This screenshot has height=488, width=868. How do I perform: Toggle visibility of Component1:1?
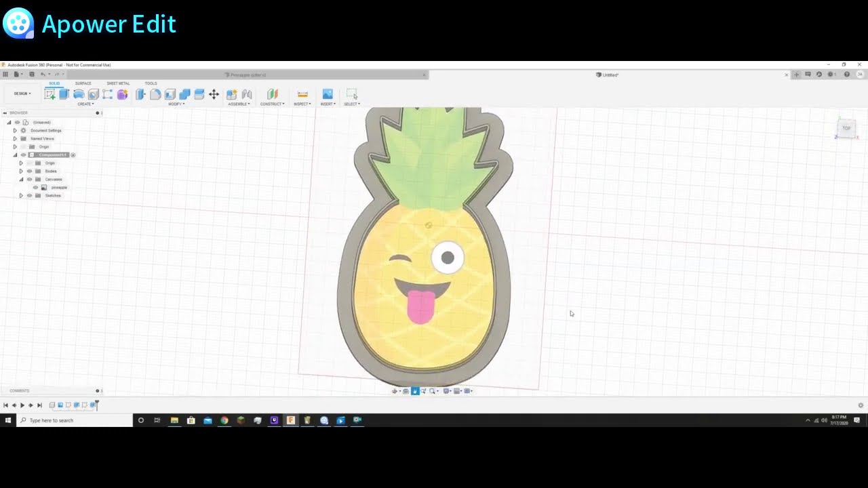pos(23,155)
